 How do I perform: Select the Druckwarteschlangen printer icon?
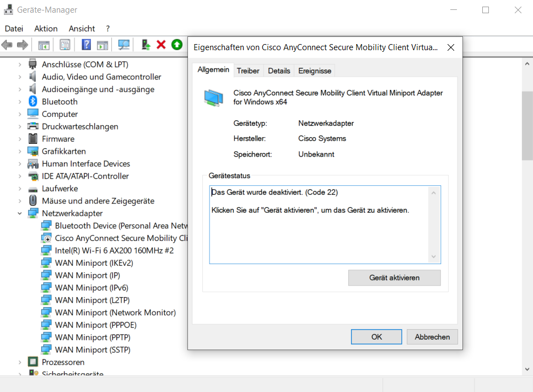click(33, 126)
